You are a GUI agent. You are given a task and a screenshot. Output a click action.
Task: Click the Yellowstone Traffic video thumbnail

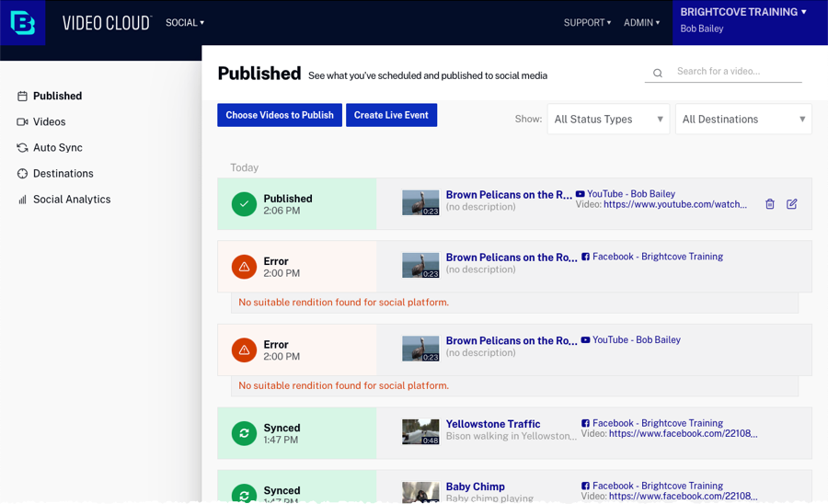[x=420, y=432]
